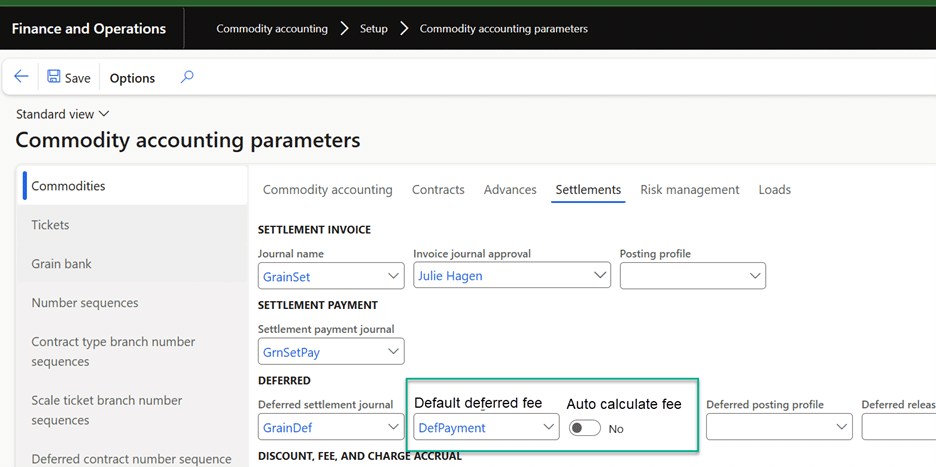
Task: Switch to the Risk management tab
Action: [x=689, y=190]
